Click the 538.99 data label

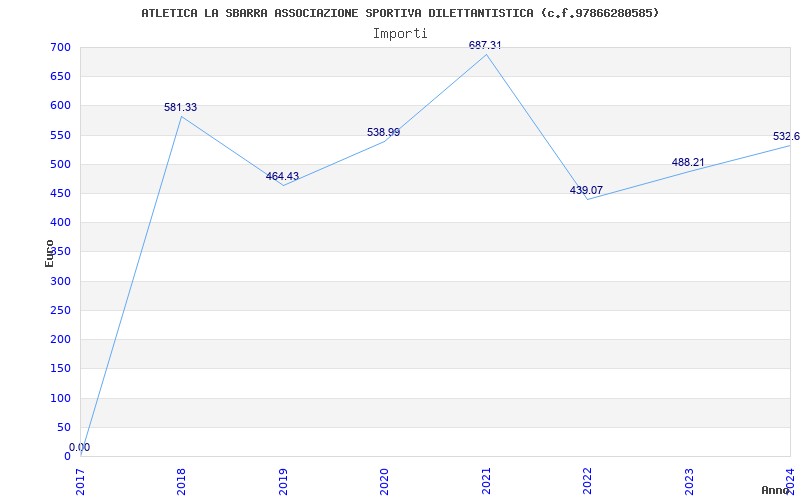[x=383, y=133]
